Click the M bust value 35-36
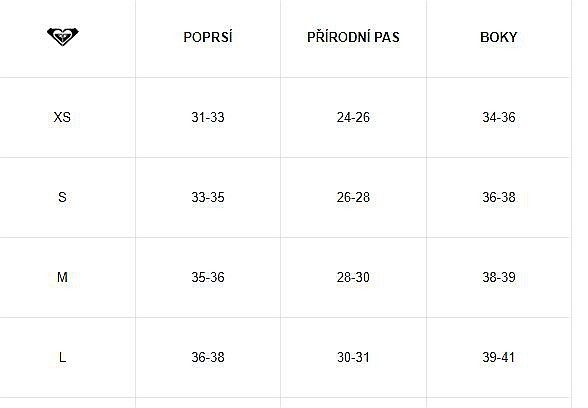This screenshot has height=408, width=588. point(208,278)
